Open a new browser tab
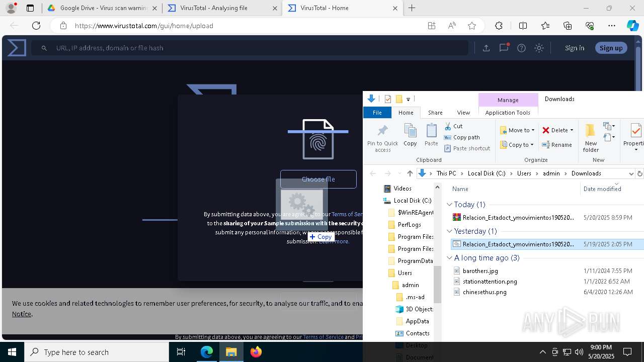The width and height of the screenshot is (644, 362). click(x=412, y=8)
